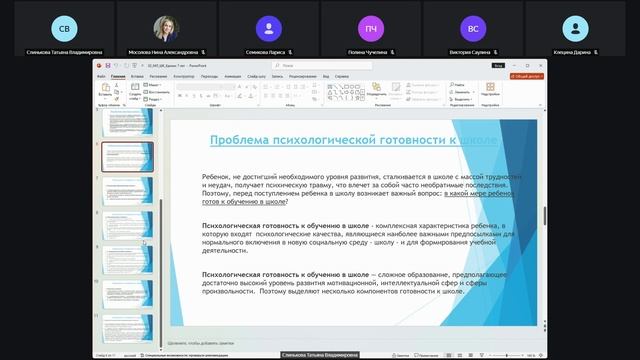Click the Slide Sorter view icon
This screenshot has height=360, width=640.
(460, 356)
